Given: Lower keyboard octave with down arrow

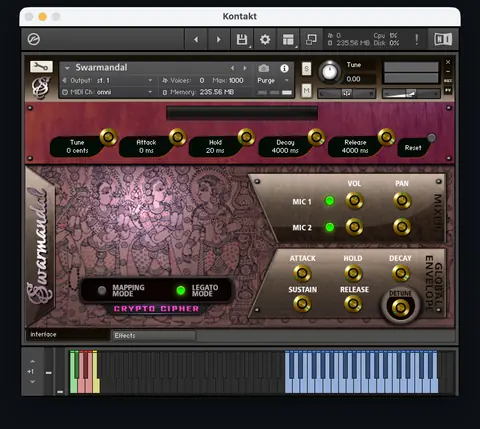Looking at the screenshot, I should point(32,382).
